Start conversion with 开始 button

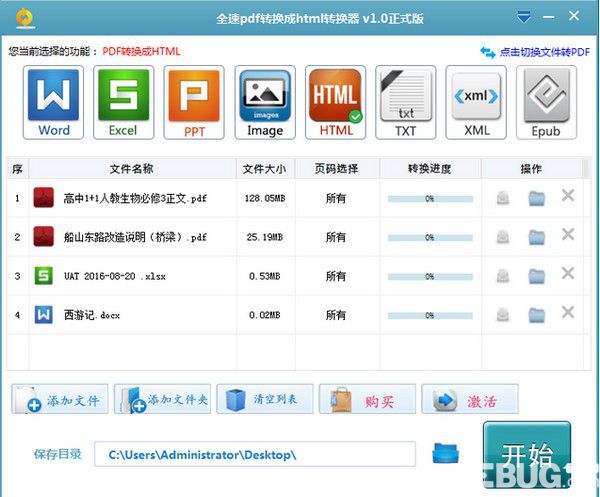[x=527, y=455]
